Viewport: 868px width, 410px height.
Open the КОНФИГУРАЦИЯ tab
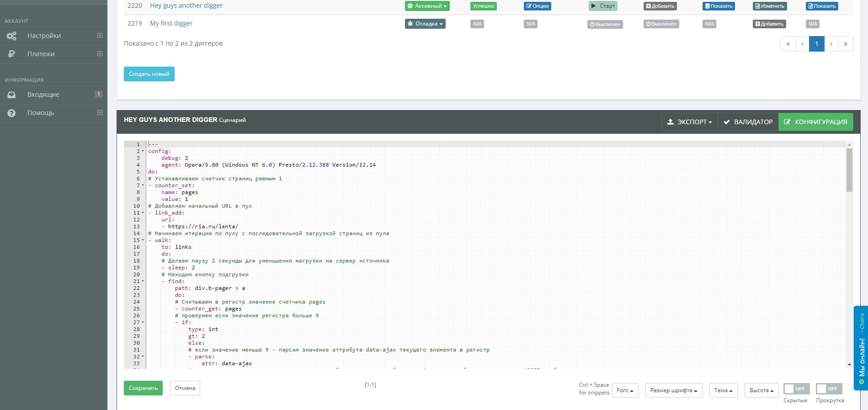point(815,122)
